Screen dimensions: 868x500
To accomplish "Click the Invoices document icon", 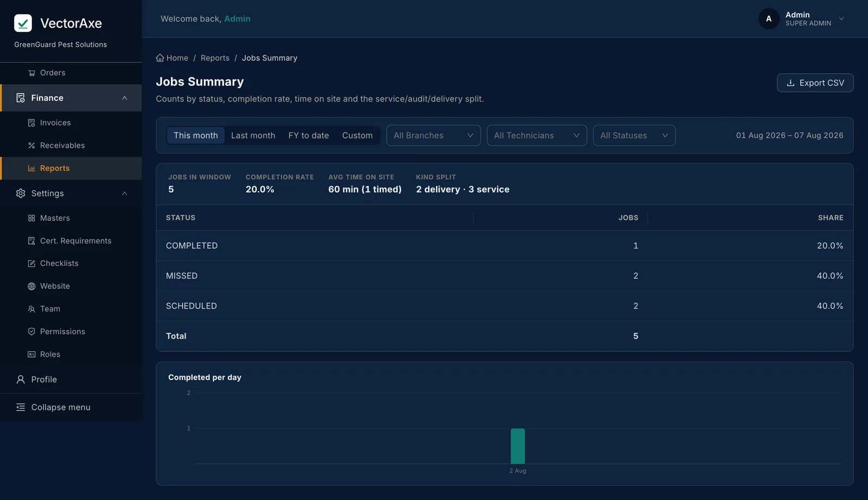I will pos(31,123).
